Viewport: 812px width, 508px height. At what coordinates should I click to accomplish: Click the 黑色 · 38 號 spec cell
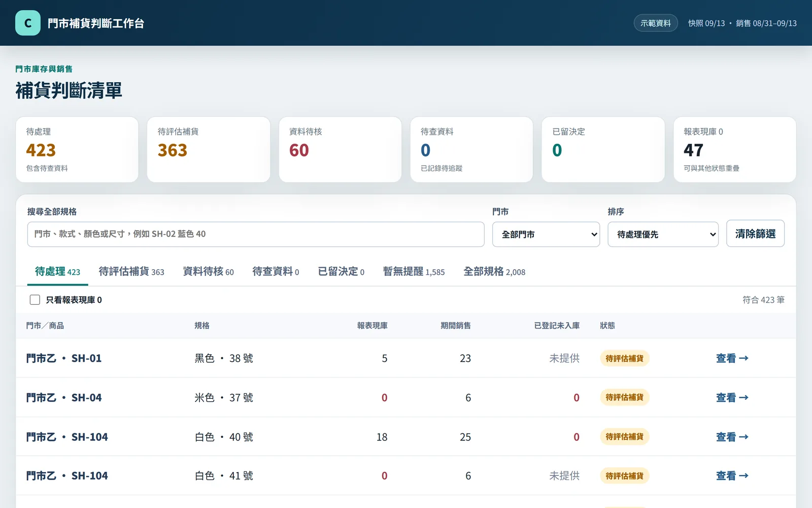224,358
